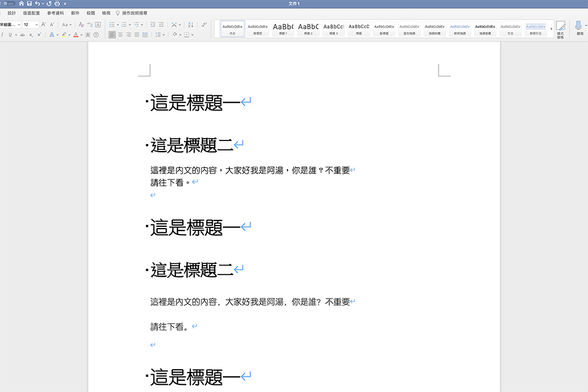Image resolution: width=588 pixels, height=392 pixels.
Task: Apply the 無間距 style
Action: coord(257,26)
